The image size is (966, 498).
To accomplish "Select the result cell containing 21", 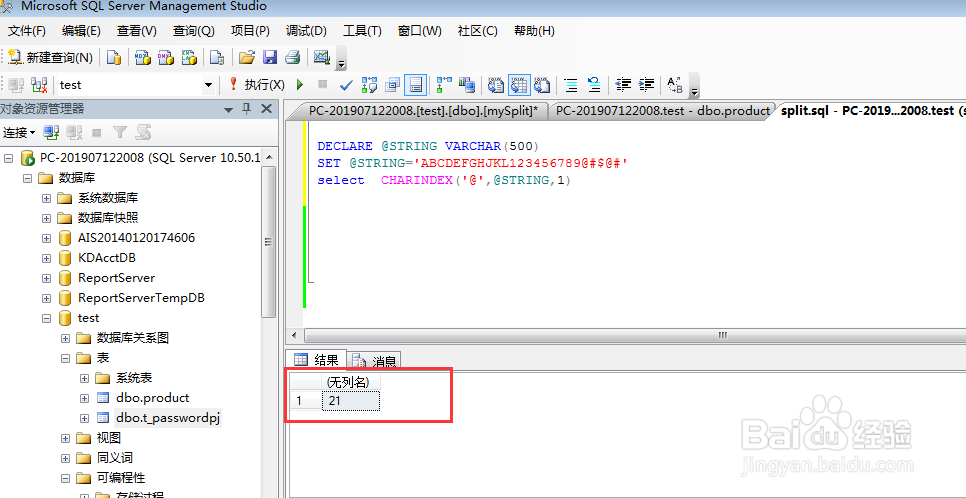I will coord(351,401).
